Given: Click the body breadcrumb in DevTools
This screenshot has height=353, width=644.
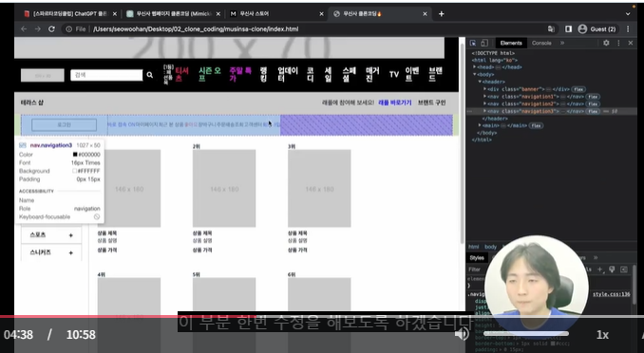Looking at the screenshot, I should [x=490, y=247].
